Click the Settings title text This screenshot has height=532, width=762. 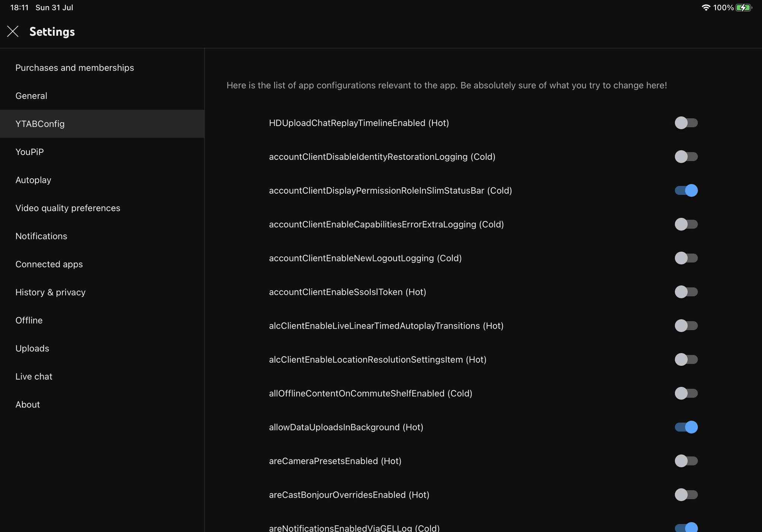click(x=52, y=32)
